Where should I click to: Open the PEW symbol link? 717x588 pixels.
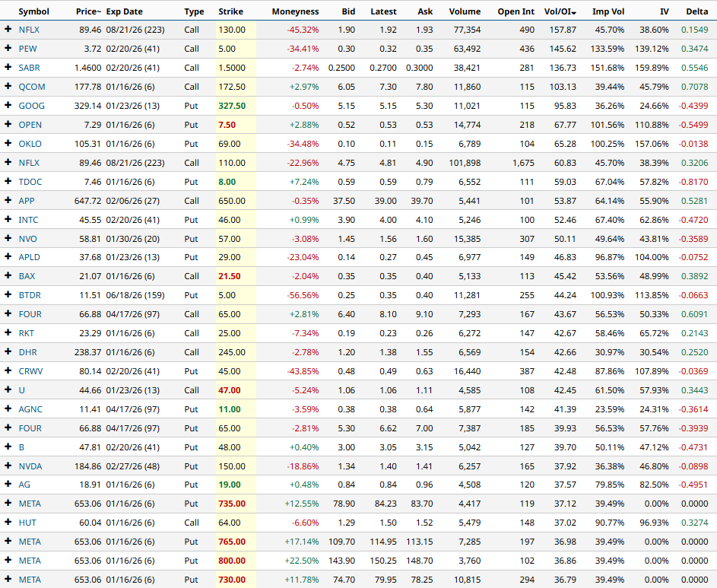[x=28, y=49]
